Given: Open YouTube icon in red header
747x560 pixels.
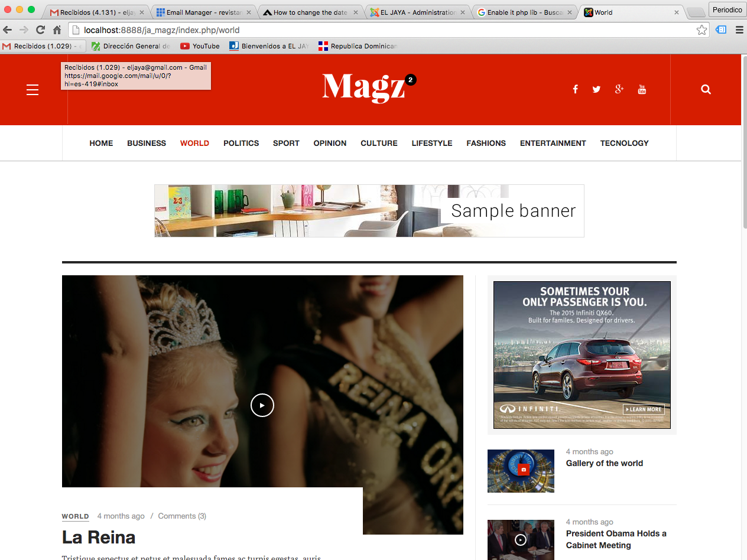Looking at the screenshot, I should 642,89.
